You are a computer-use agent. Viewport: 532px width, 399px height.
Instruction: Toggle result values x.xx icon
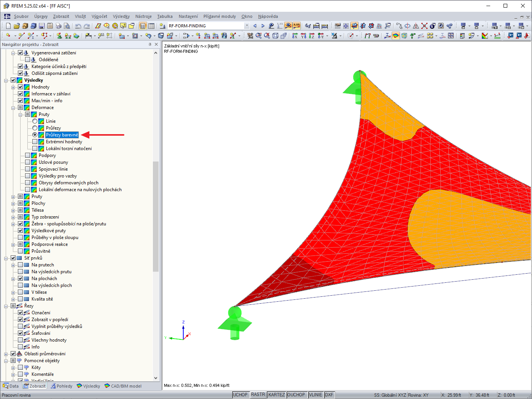[297, 26]
